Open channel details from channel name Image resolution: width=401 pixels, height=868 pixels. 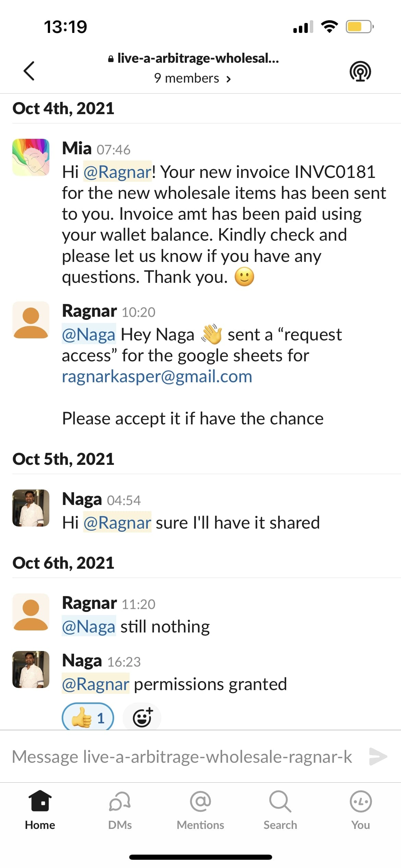pos(193,58)
